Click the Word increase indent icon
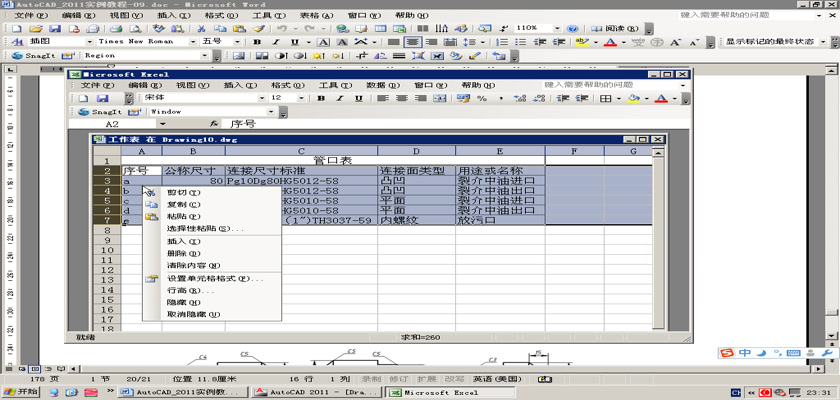Image resolution: width=840 pixels, height=400 pixels. [x=559, y=42]
